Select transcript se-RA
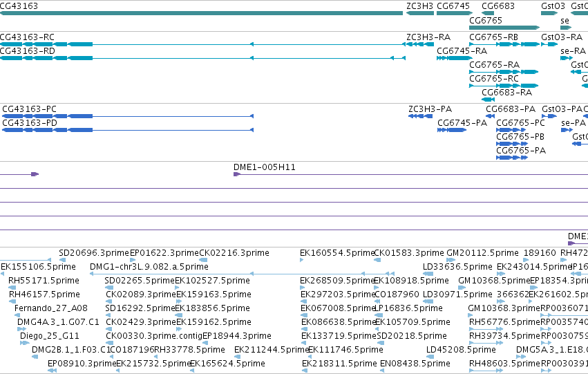This screenshot has height=374, width=588. (x=567, y=58)
